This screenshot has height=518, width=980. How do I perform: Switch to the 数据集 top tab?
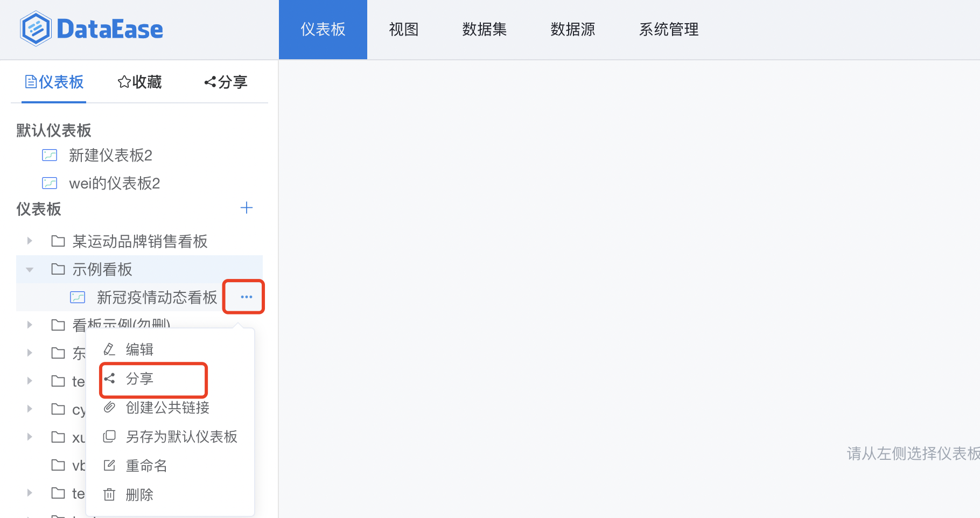485,29
